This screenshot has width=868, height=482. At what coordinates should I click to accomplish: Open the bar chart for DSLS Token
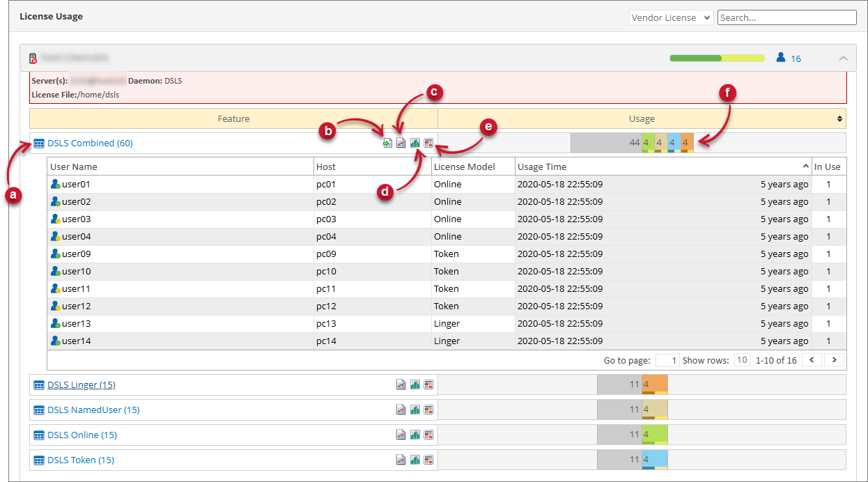pos(414,460)
